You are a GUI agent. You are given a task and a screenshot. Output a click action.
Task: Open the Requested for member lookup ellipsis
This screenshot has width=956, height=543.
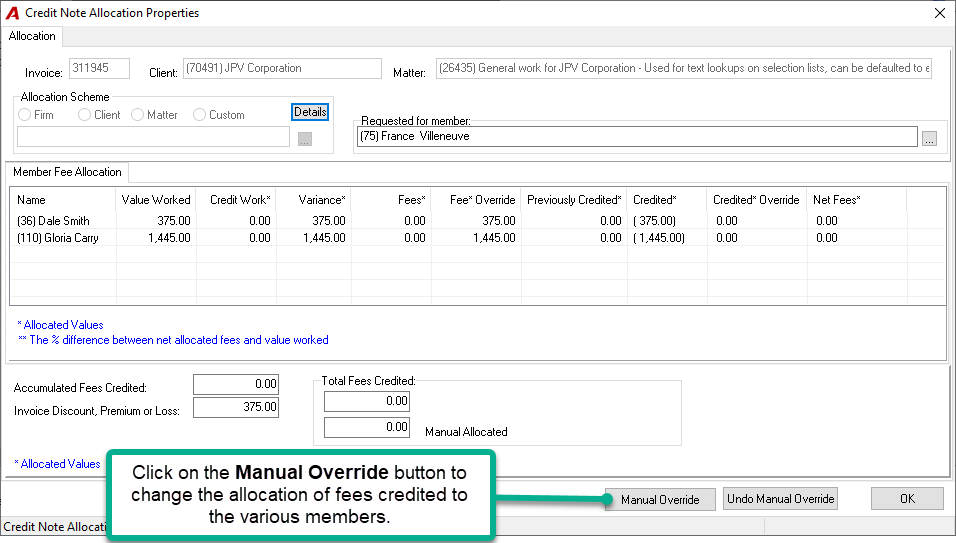(929, 138)
